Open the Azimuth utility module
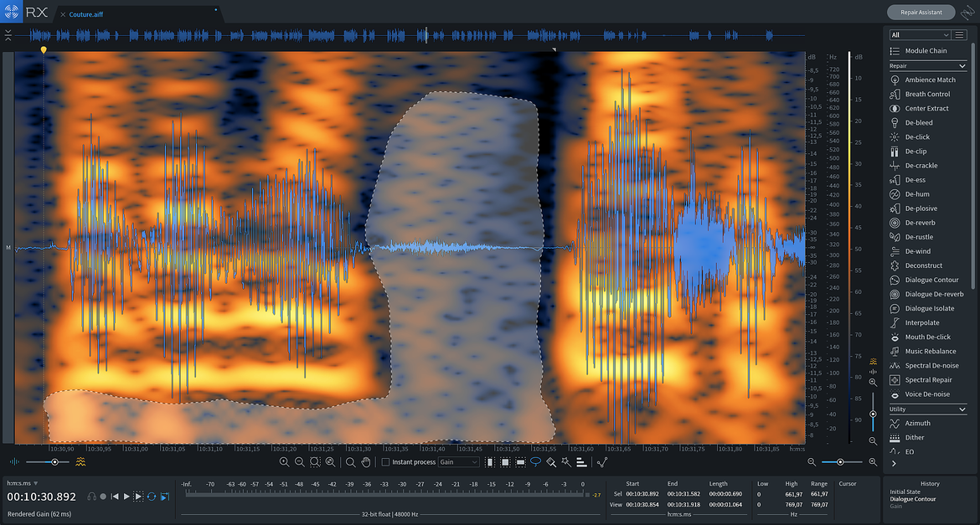This screenshot has width=980, height=525. pos(928,423)
